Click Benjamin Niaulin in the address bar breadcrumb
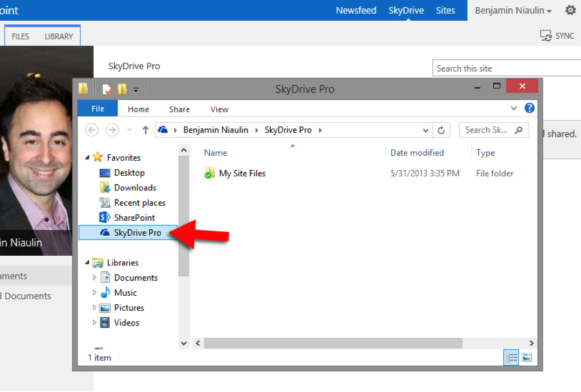The image size is (581, 392). click(216, 130)
